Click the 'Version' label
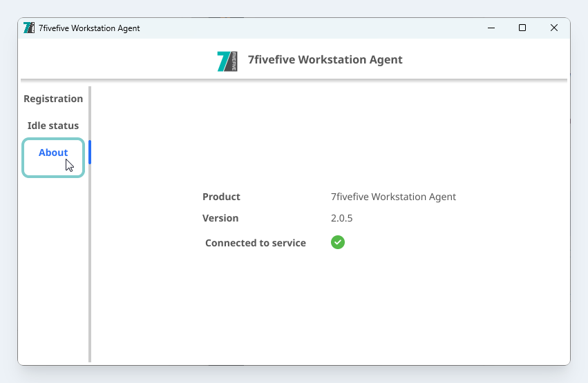 click(220, 218)
